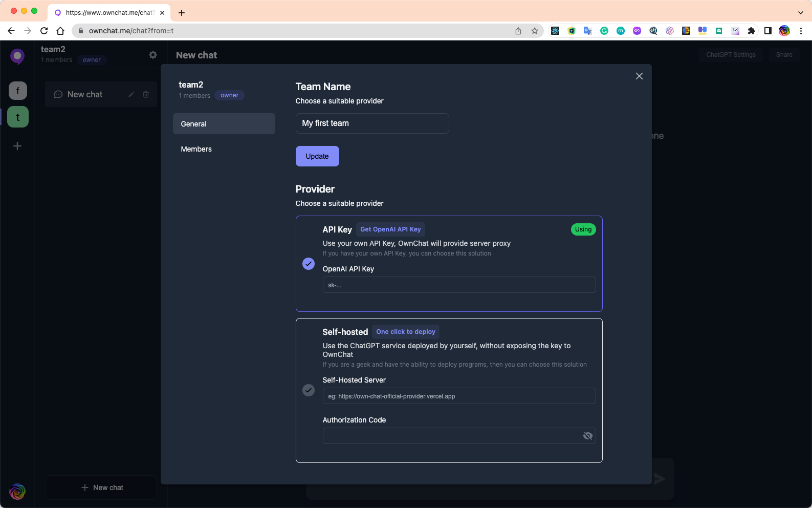The height and width of the screenshot is (508, 812).
Task: Reload the current page
Action: [x=44, y=31]
